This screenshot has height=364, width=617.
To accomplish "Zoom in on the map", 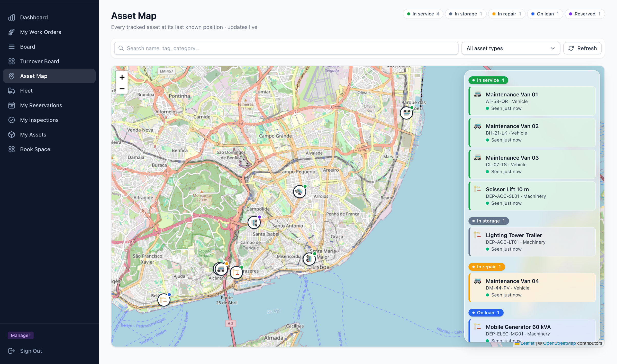I will point(122,77).
